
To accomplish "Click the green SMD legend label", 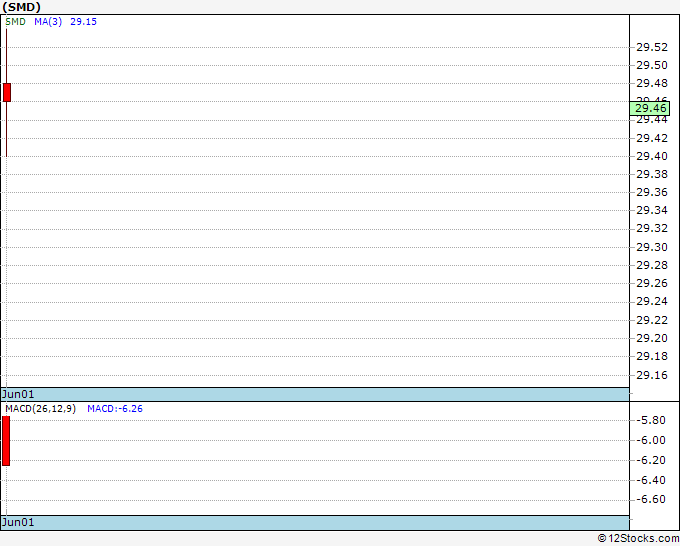I will [16, 22].
